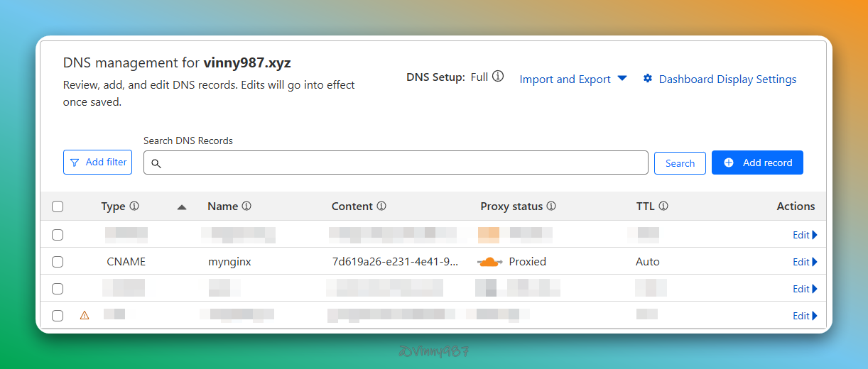Click the Add record button
The image size is (868, 369).
point(757,163)
